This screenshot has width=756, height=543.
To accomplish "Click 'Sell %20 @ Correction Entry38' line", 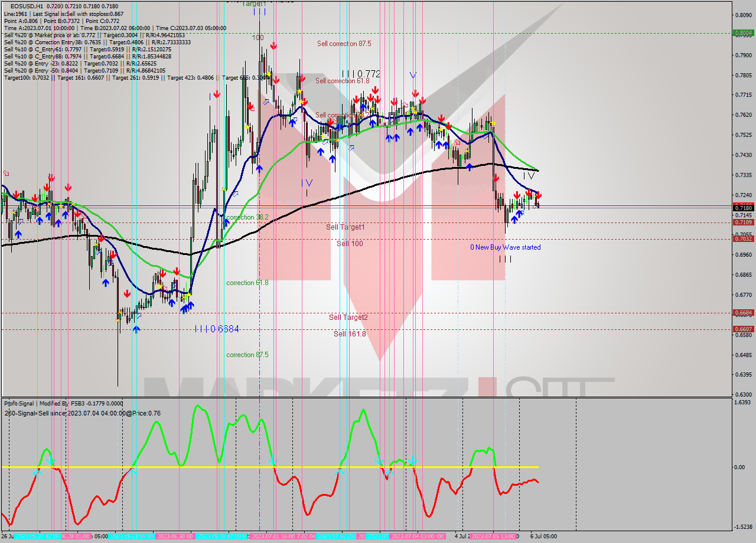I will pos(97,42).
